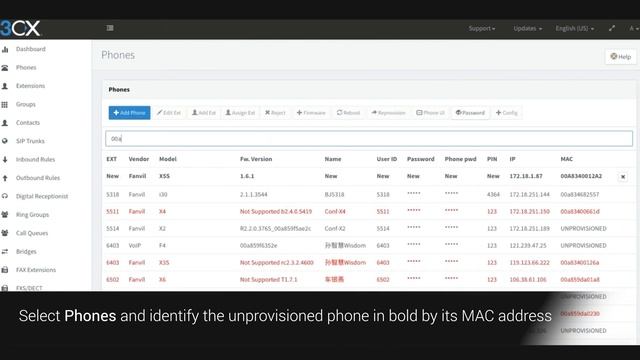Click the phone search input field
The height and width of the screenshot is (360, 640).
click(x=369, y=139)
